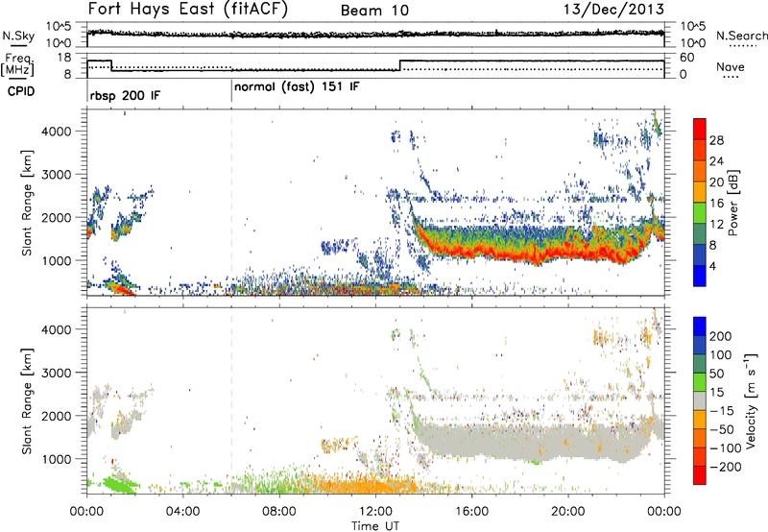Click the "N.Search" legend label

pos(741,36)
